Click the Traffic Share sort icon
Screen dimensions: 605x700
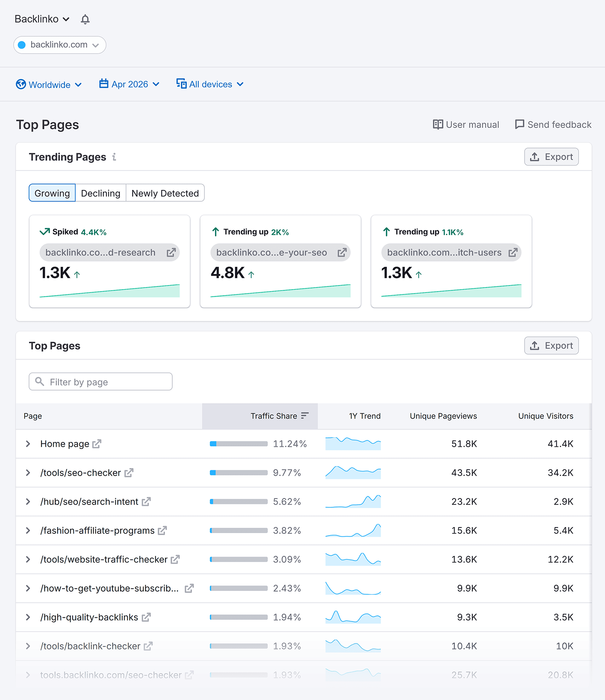pos(305,416)
